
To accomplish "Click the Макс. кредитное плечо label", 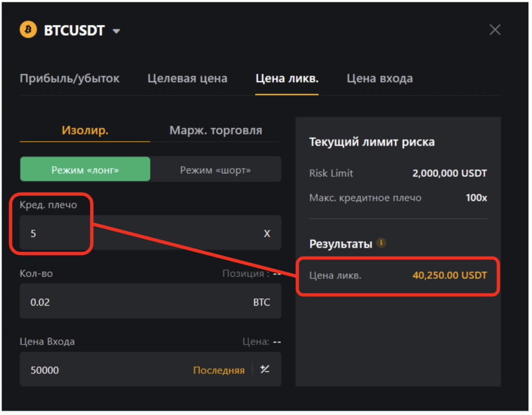I will pos(365,198).
